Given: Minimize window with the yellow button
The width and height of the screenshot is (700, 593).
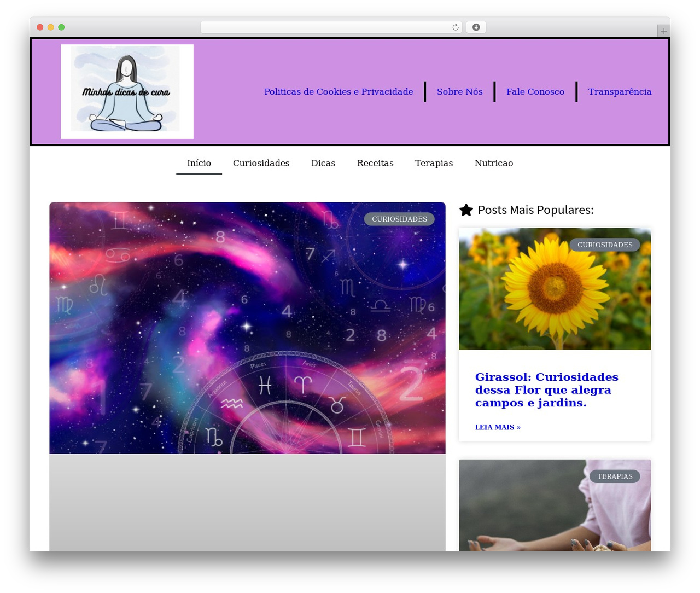Looking at the screenshot, I should coord(51,27).
